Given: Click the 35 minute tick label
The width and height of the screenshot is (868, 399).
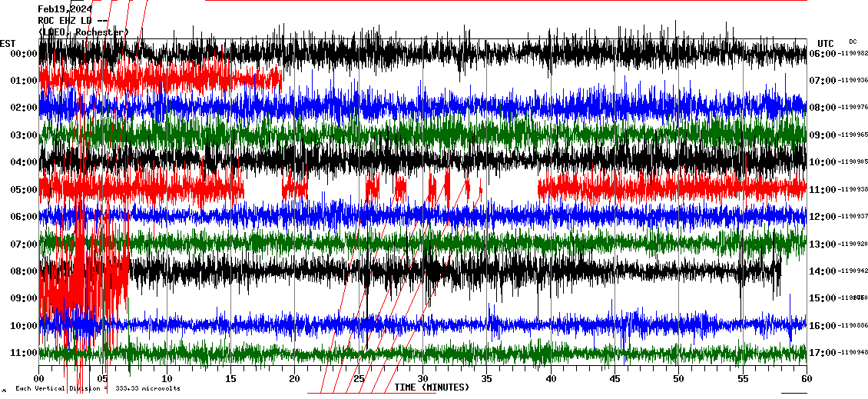Looking at the screenshot, I should (x=486, y=379).
